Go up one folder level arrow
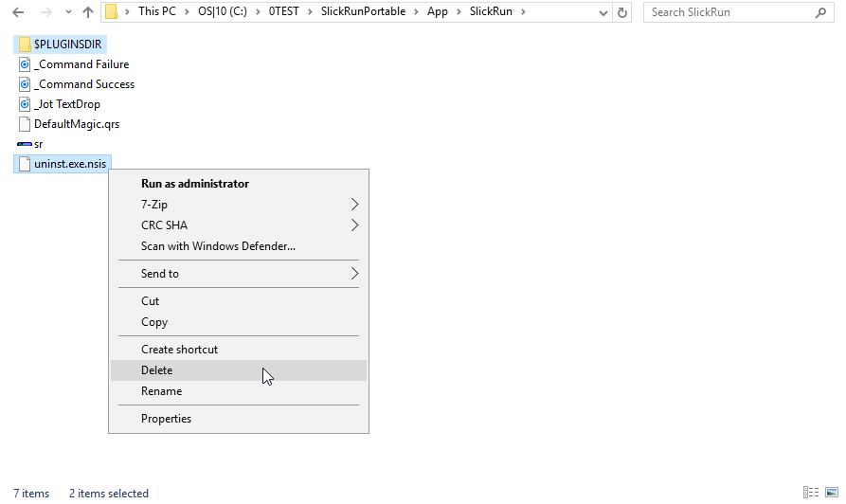Screen dimensions: 846x504 tap(88, 12)
